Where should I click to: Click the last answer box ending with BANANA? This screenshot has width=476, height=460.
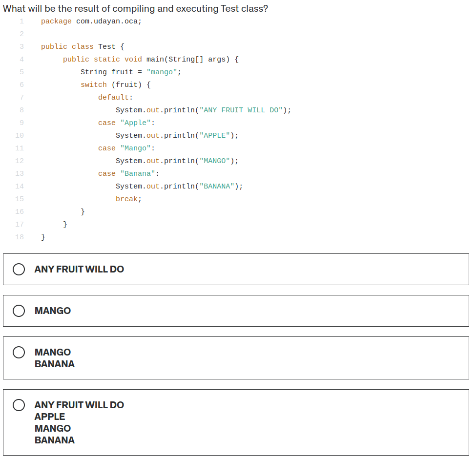pyautogui.click(x=236, y=422)
